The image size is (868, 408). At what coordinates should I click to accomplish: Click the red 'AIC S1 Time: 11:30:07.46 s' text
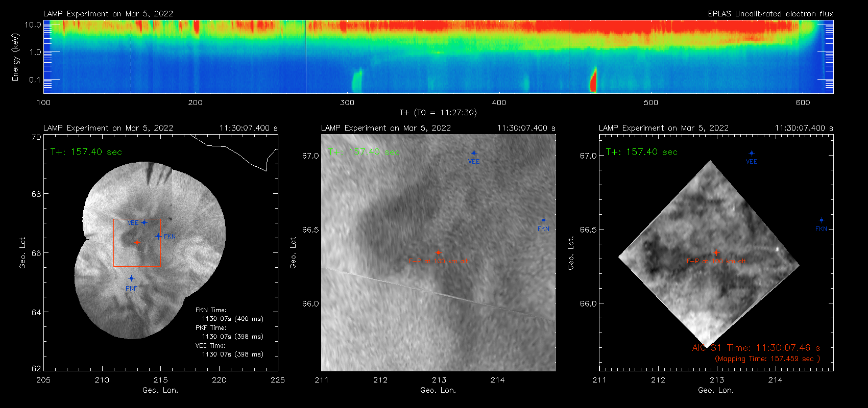click(756, 348)
